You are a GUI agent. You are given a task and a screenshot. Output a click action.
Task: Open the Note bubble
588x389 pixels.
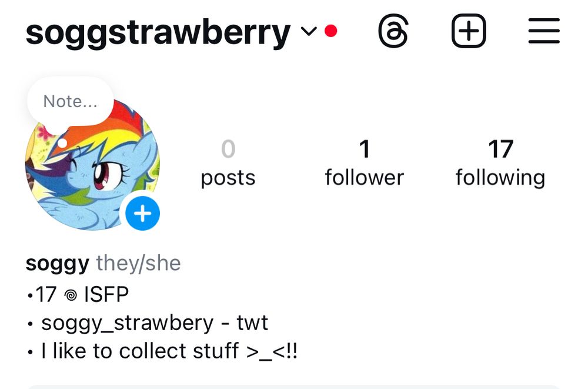click(x=71, y=101)
